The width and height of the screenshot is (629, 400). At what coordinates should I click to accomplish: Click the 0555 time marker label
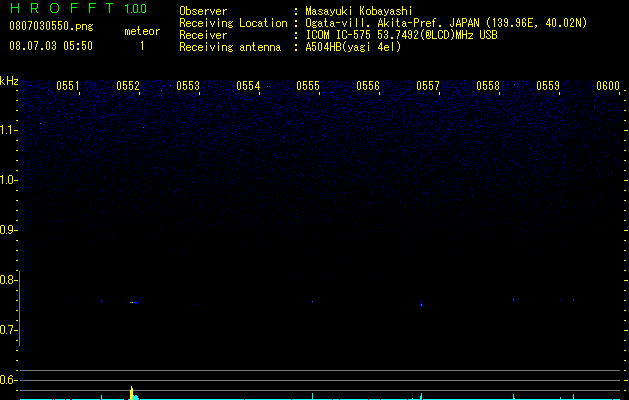[308, 86]
